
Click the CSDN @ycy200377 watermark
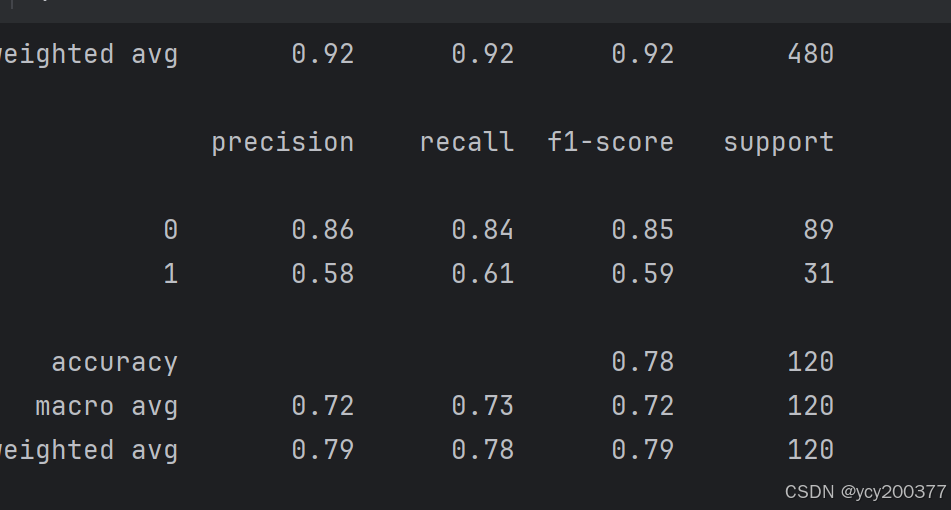click(865, 492)
